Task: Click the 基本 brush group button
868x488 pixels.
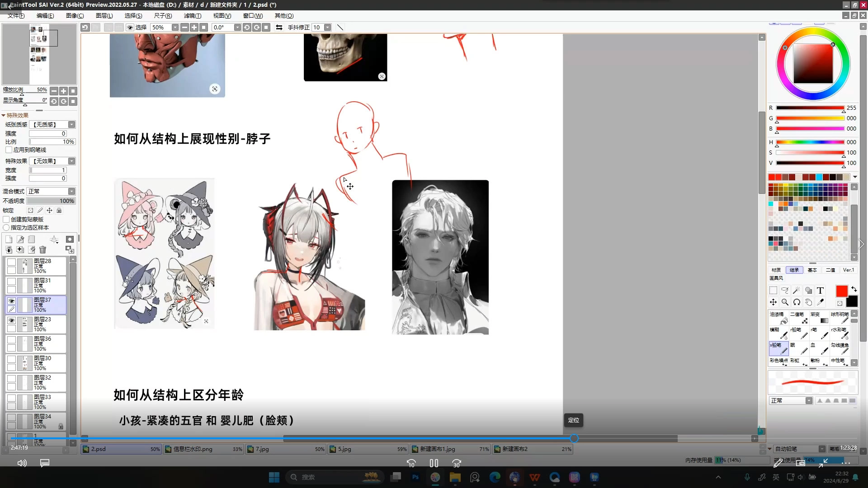Action: coord(812,270)
